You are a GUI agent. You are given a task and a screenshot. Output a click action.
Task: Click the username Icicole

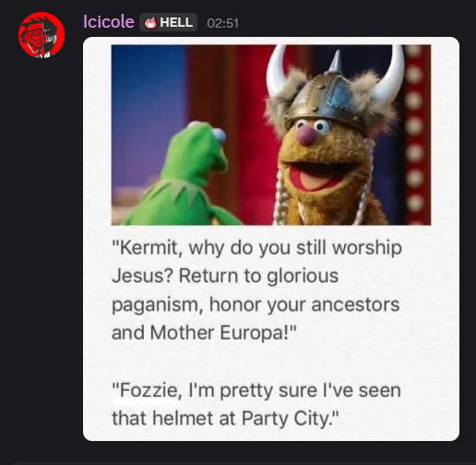[x=109, y=22]
